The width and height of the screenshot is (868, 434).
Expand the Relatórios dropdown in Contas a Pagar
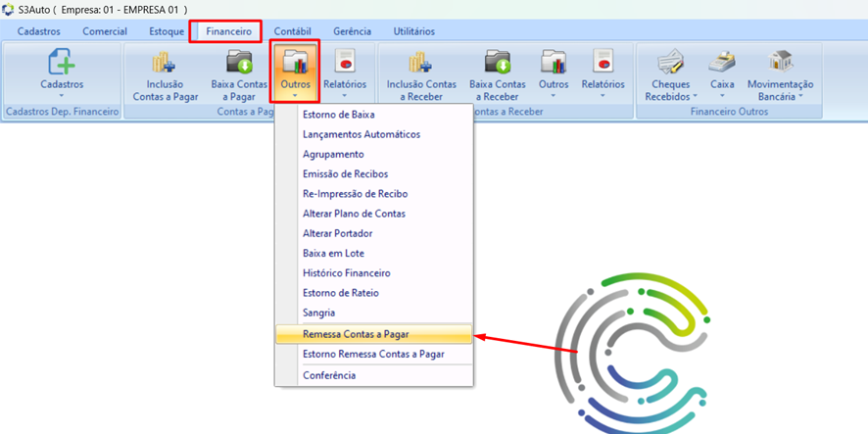345,73
